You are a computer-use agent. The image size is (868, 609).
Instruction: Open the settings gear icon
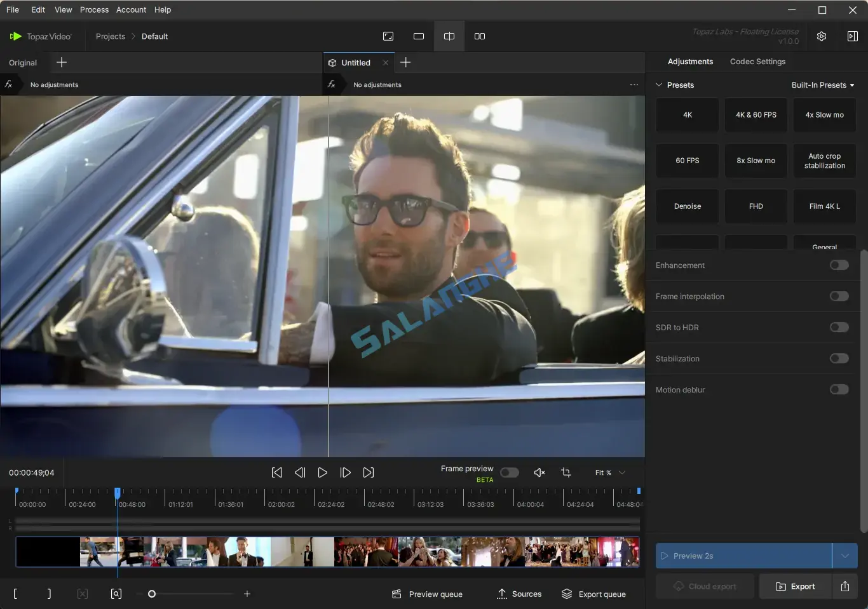[821, 36]
